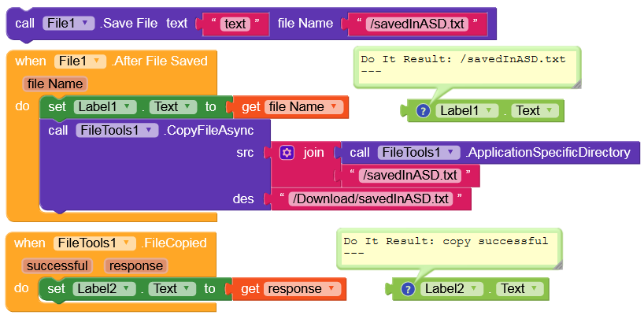Open Label1 dropdown in green getter block
This screenshot has height=319, width=644.
point(467,110)
